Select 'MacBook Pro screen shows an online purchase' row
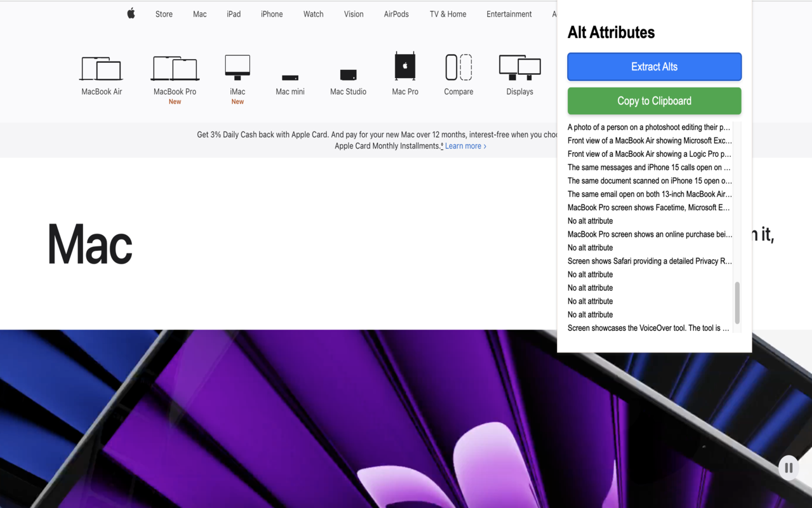Viewport: 812px width, 508px height. 650,234
